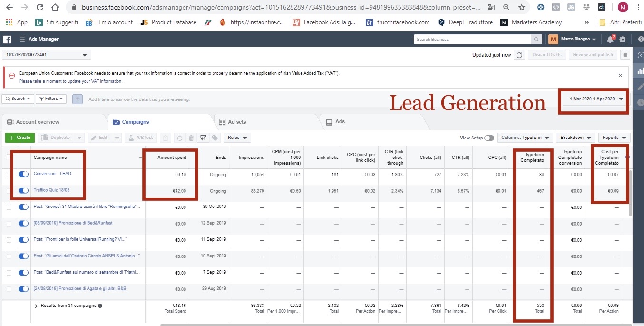Screen dimensions: 644x326
Task: Click the tag icon in campaign toolbar
Action: (215, 138)
